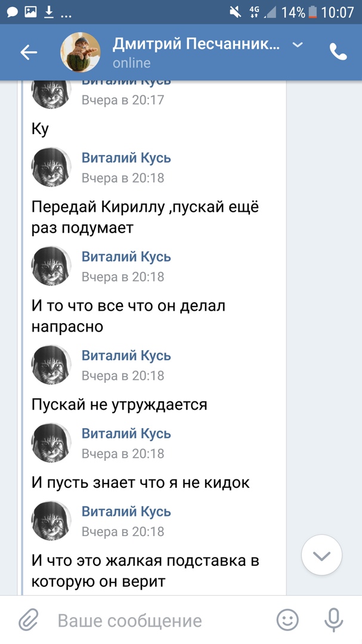Tap the download notification icon in status bar

point(49,12)
